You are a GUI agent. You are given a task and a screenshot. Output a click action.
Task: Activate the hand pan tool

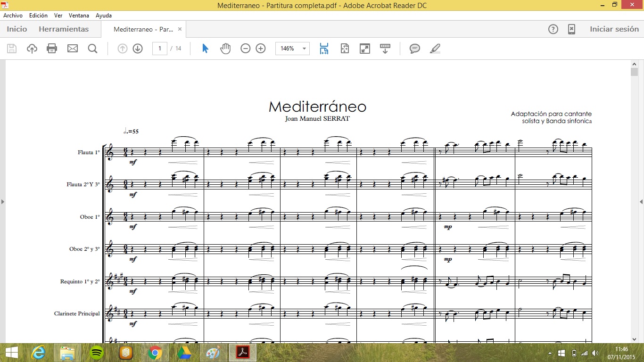click(225, 49)
